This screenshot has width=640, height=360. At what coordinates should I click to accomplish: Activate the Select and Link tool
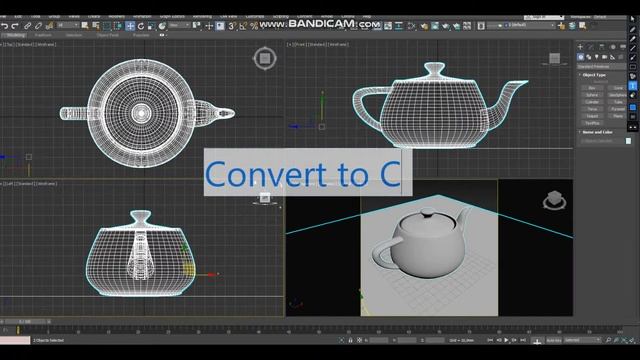27,26
